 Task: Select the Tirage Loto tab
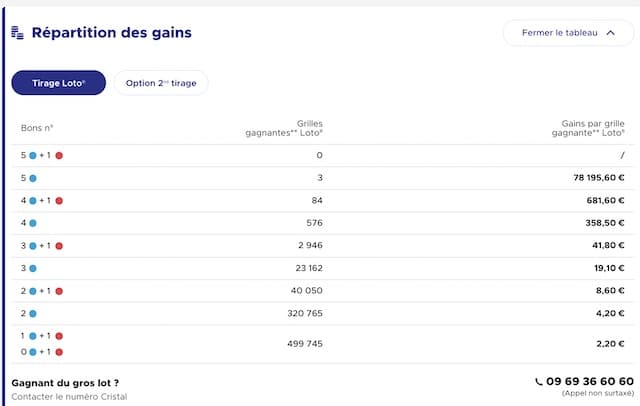pyautogui.click(x=58, y=83)
